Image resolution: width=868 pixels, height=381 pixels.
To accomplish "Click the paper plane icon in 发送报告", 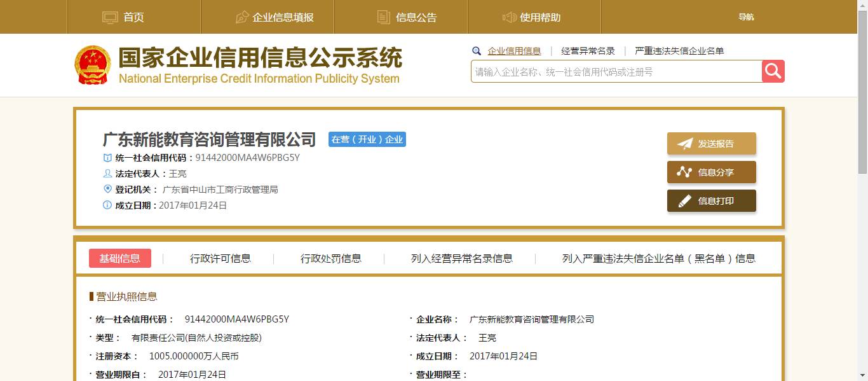I will tap(684, 144).
